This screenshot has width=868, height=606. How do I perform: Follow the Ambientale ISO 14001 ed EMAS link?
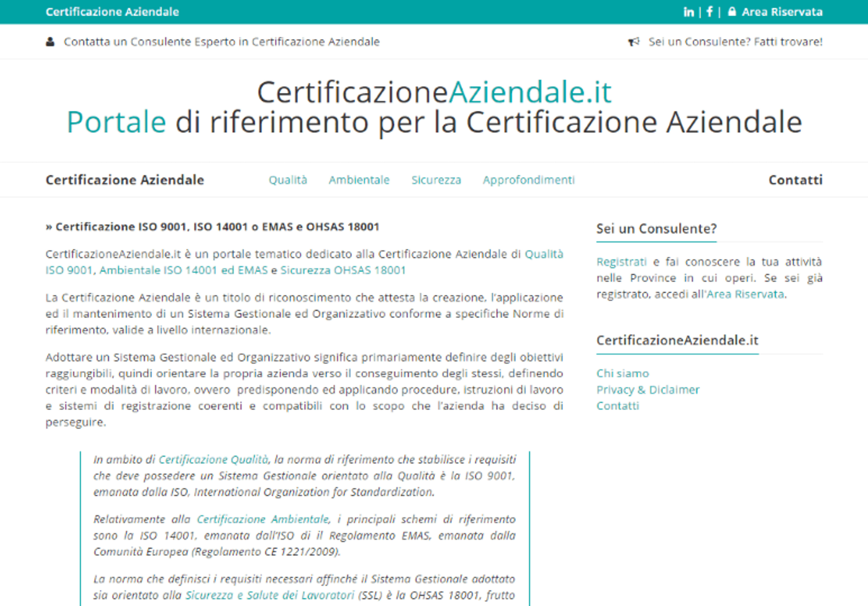[x=183, y=270]
